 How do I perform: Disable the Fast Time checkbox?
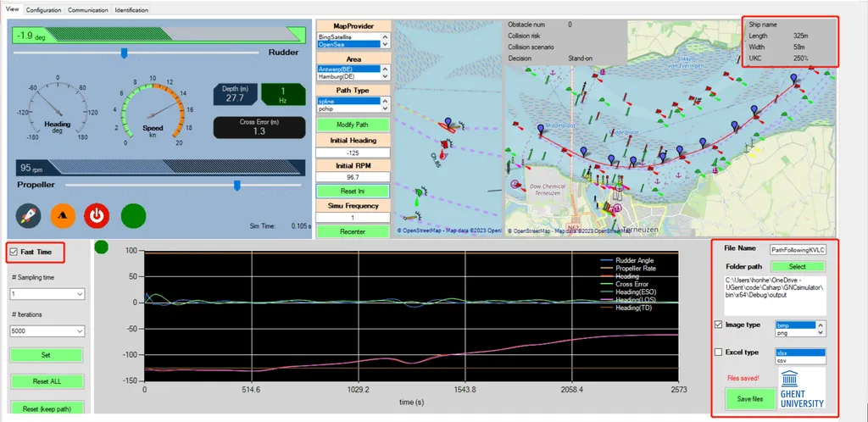pos(14,252)
